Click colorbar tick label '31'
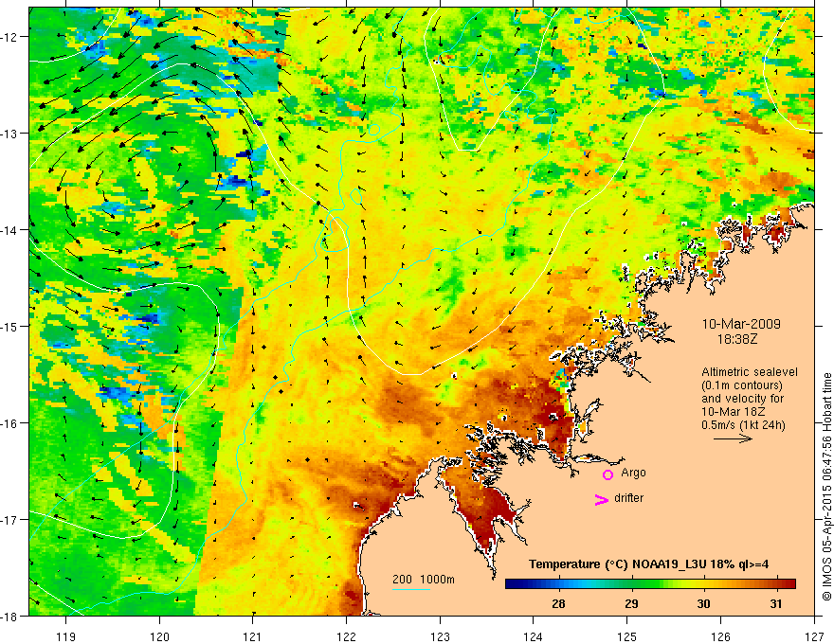Screen dimensions: 834x644 click(776, 603)
